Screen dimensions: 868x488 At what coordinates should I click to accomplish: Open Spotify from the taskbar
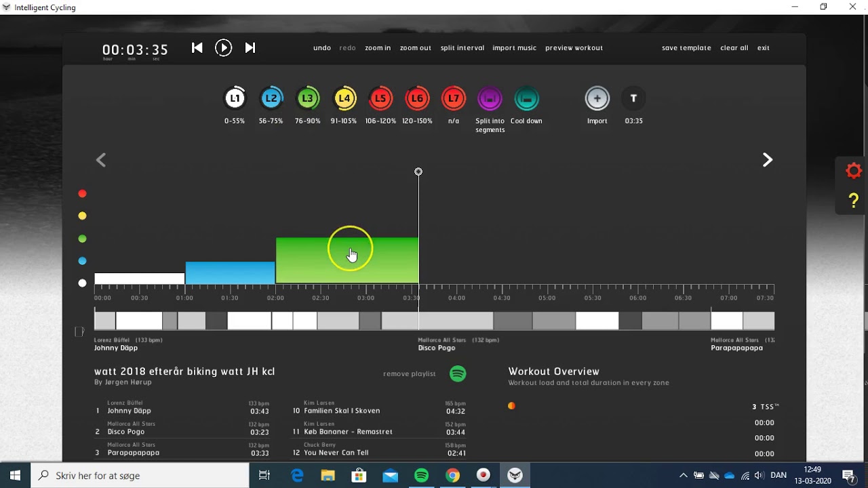[x=421, y=475]
